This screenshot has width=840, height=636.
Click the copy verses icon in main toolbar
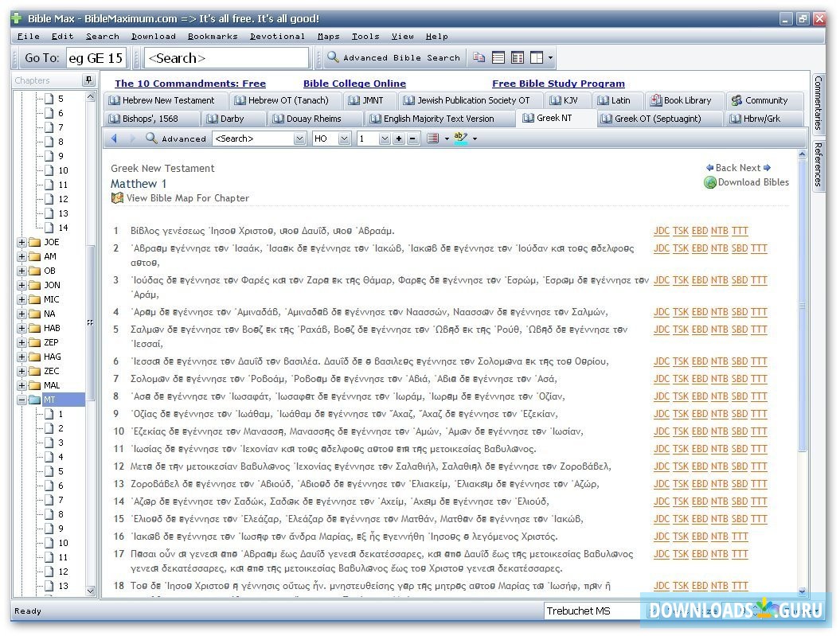coord(479,57)
